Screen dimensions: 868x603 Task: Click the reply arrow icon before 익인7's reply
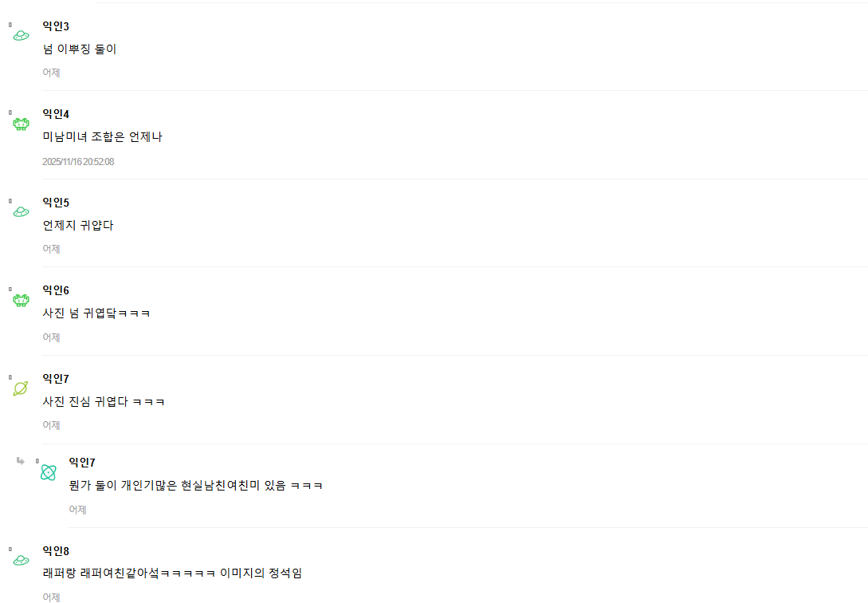pyautogui.click(x=21, y=461)
